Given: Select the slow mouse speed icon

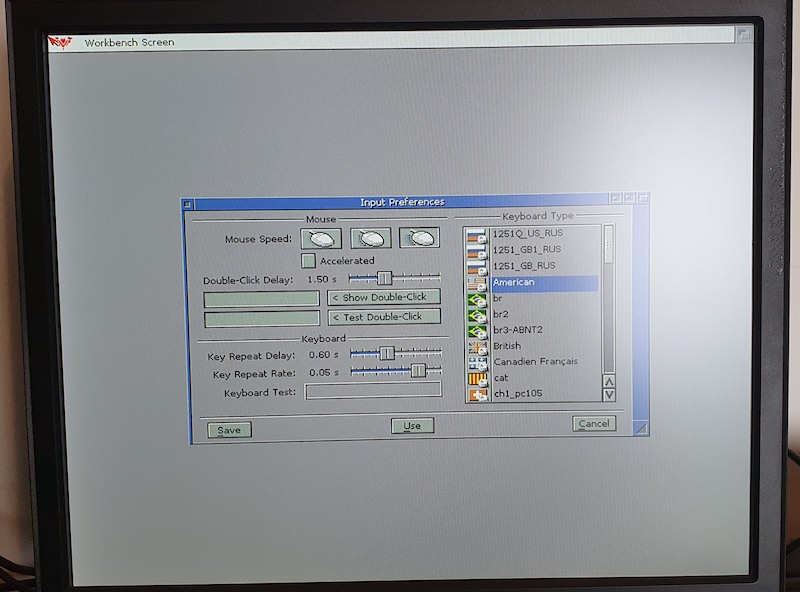Looking at the screenshot, I should pyautogui.click(x=322, y=238).
